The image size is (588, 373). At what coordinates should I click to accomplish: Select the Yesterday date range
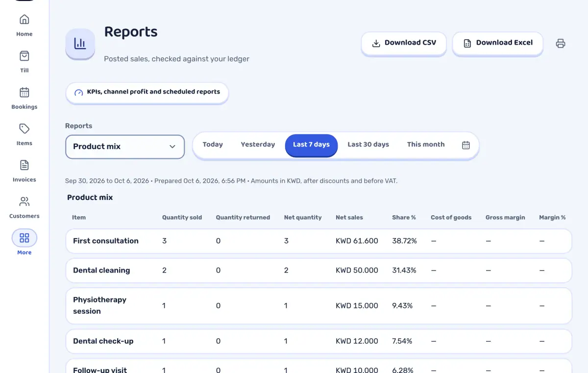coord(258,145)
